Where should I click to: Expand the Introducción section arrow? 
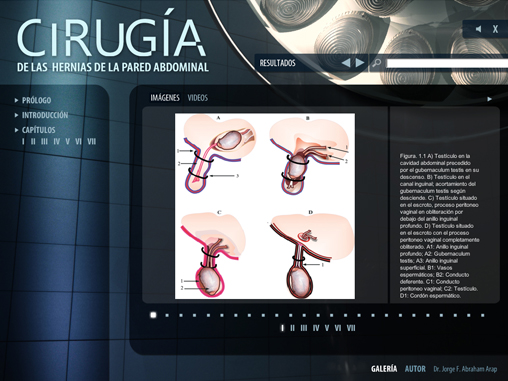tap(16, 115)
